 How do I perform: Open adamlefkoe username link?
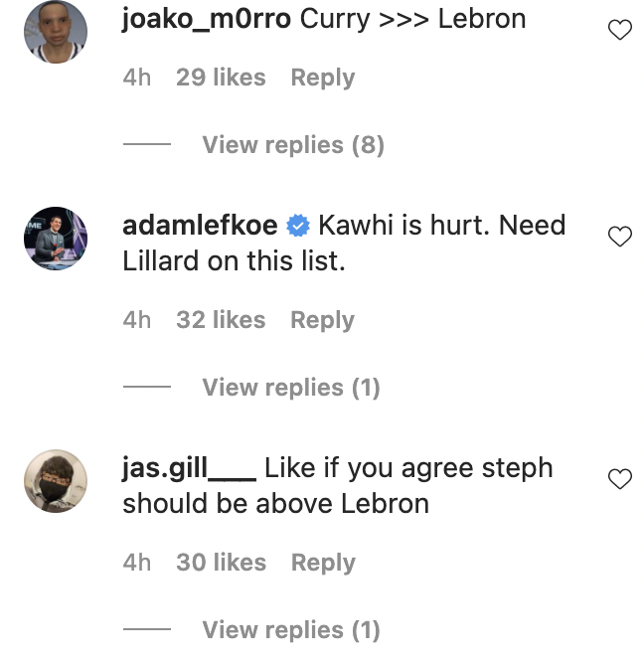[200, 226]
